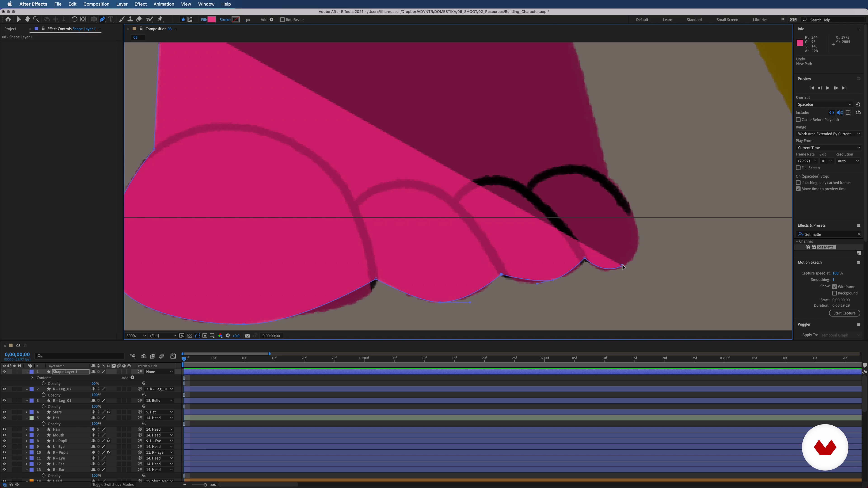
Task: Expand the Stars layer properties
Action: (x=26, y=412)
